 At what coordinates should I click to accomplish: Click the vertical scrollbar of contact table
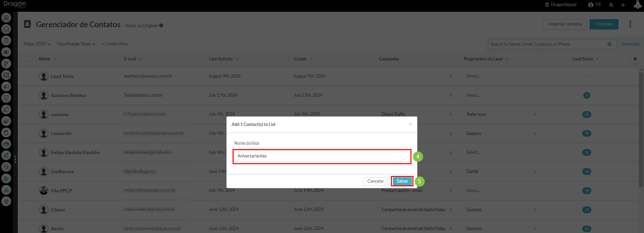[x=641, y=129]
